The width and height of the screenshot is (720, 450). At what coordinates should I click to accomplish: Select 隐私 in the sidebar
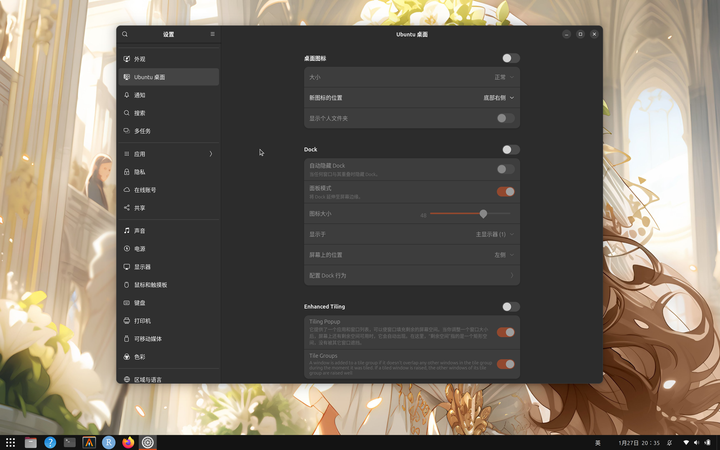pos(169,172)
